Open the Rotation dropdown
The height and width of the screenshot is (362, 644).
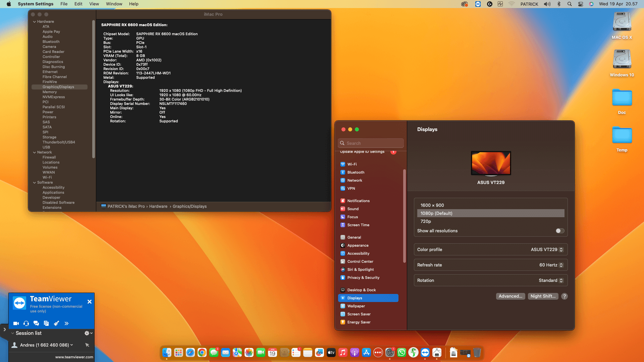point(551,281)
